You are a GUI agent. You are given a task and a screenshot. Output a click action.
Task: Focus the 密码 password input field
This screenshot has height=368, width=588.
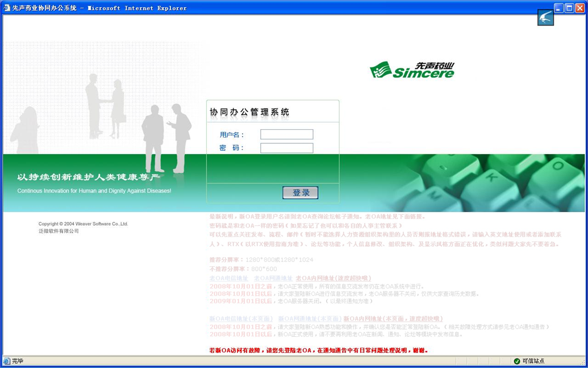pos(287,148)
